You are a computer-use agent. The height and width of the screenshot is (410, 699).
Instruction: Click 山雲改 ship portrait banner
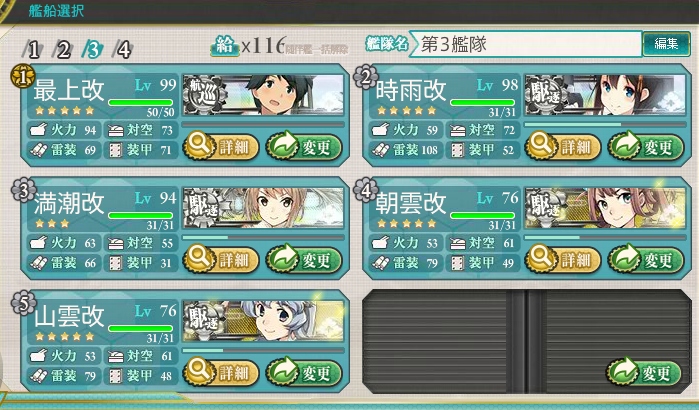[263, 321]
